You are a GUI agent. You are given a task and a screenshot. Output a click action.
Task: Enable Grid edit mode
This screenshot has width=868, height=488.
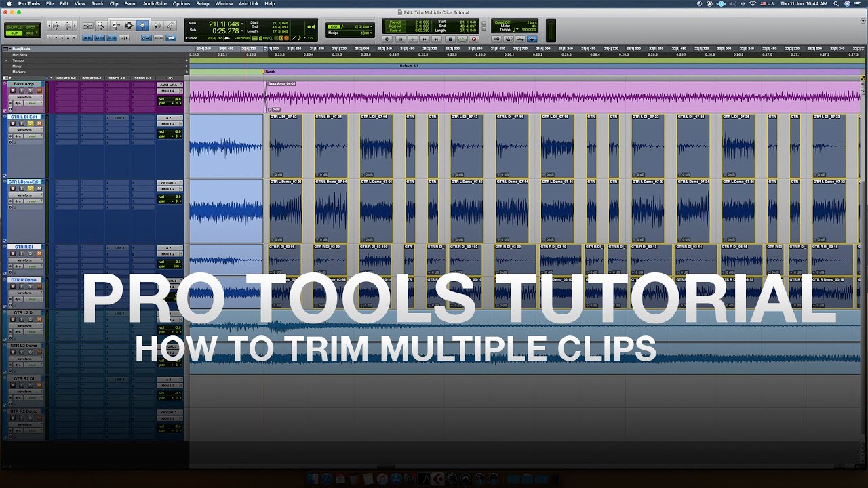(x=29, y=33)
